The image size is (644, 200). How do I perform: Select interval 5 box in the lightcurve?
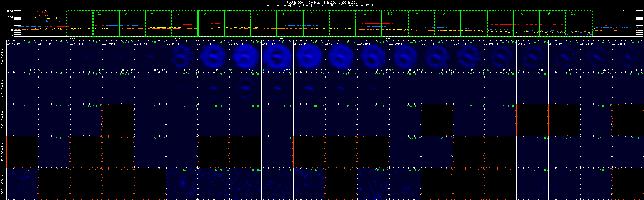185,24
